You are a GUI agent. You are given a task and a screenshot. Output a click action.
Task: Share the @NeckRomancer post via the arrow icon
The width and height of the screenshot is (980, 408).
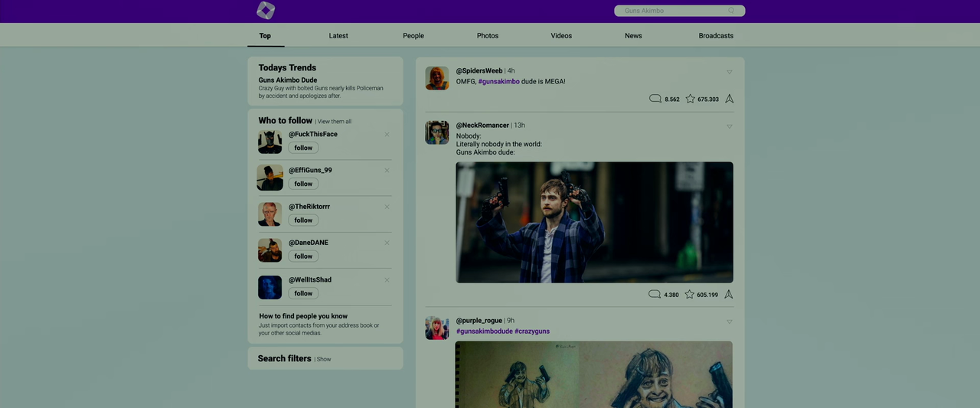tap(729, 294)
